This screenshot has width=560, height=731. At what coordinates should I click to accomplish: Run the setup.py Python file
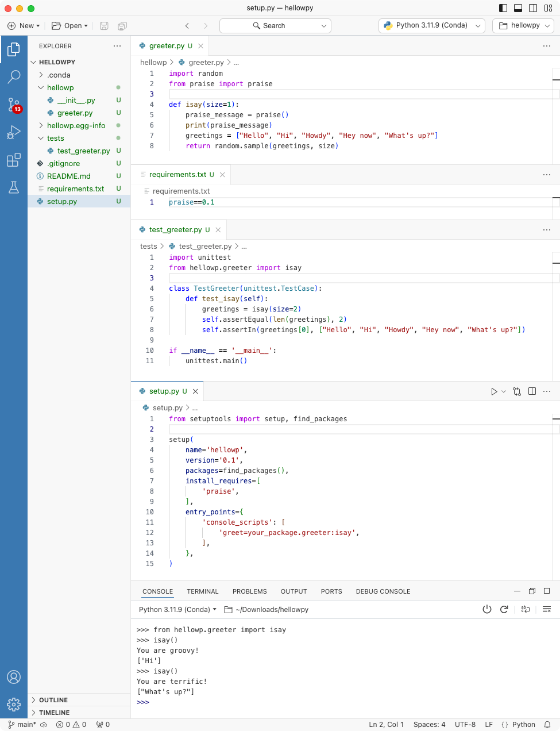494,391
